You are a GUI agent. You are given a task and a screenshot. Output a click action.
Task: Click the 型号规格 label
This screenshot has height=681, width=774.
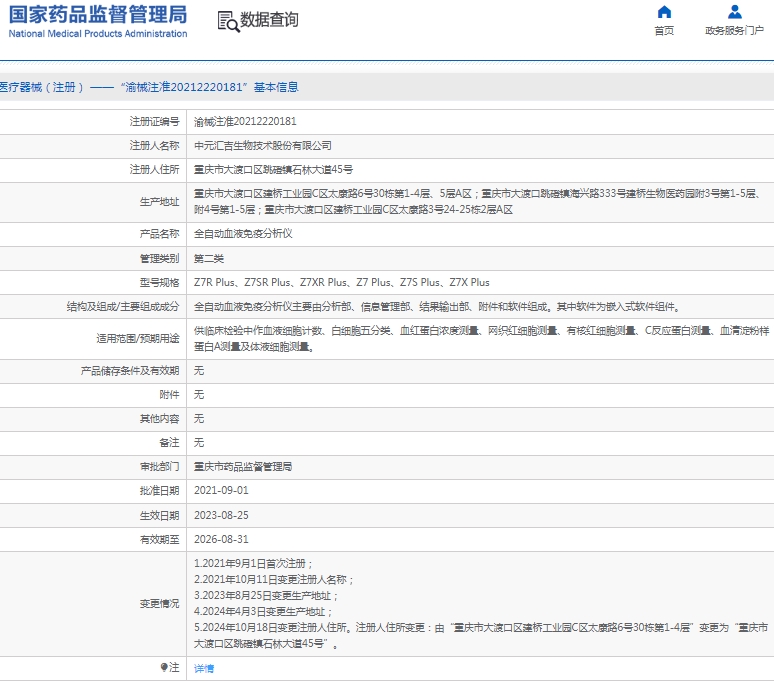point(159,282)
